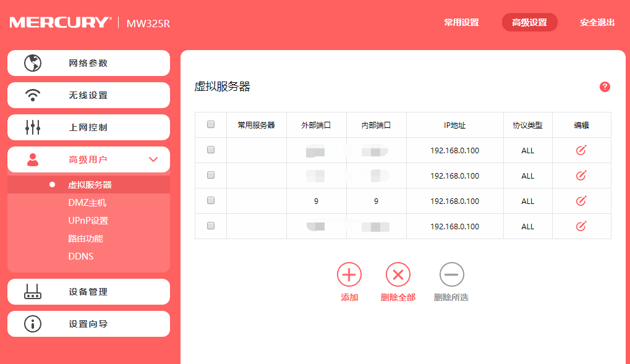Click the 虚拟服务器 page heading
The height and width of the screenshot is (364, 630).
click(x=222, y=87)
